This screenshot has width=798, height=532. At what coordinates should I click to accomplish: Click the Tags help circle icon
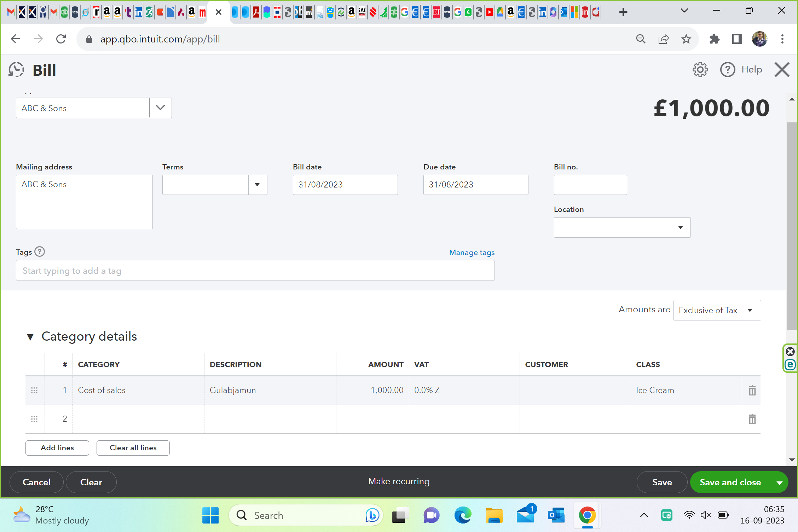click(x=40, y=251)
